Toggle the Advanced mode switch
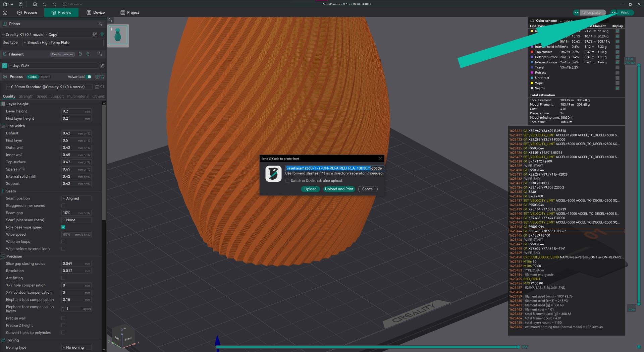The height and width of the screenshot is (352, 644). pos(89,77)
